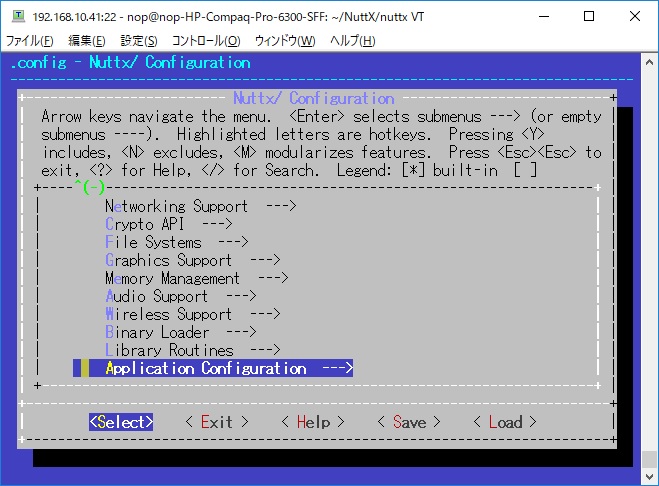Select the highlighted Application Configuration entry

[x=213, y=368]
